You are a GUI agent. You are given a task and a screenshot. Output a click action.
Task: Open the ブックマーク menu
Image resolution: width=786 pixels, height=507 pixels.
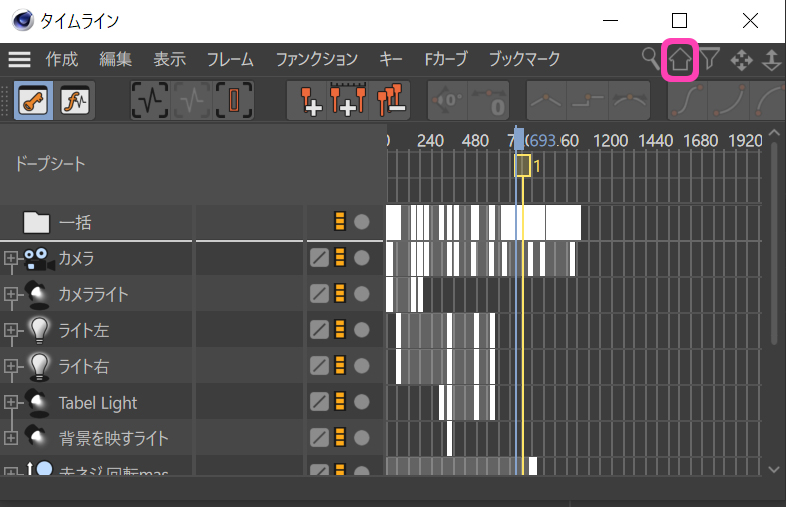point(524,60)
